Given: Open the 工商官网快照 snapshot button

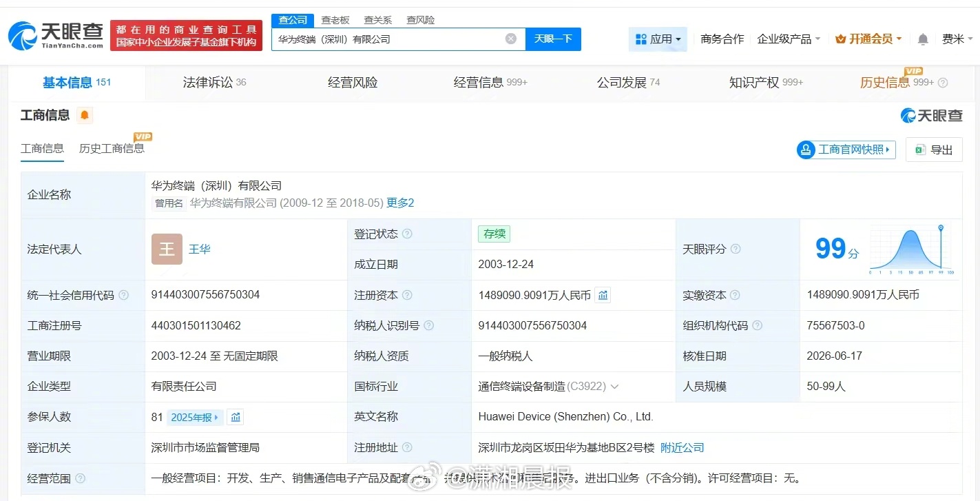Looking at the screenshot, I should pos(846,150).
